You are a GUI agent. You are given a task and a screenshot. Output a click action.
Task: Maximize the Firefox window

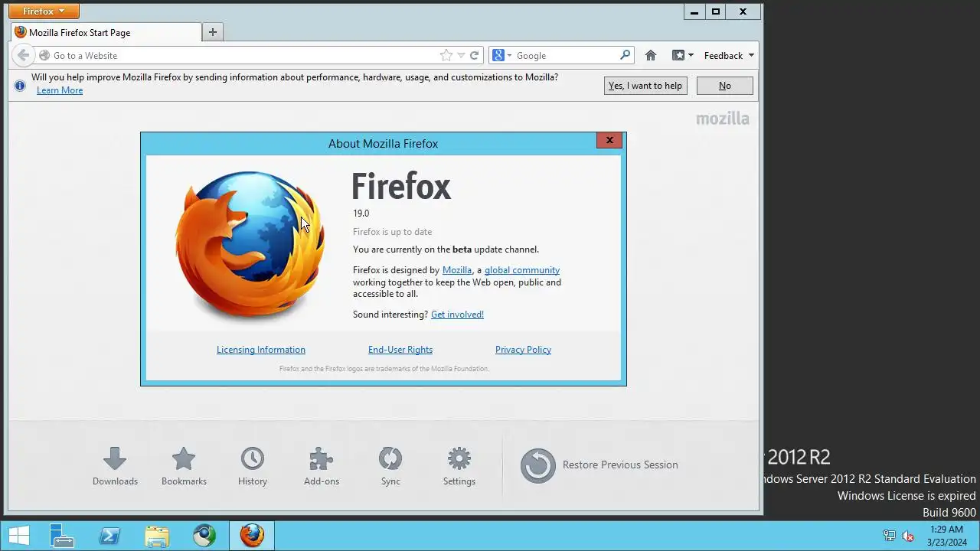click(716, 11)
